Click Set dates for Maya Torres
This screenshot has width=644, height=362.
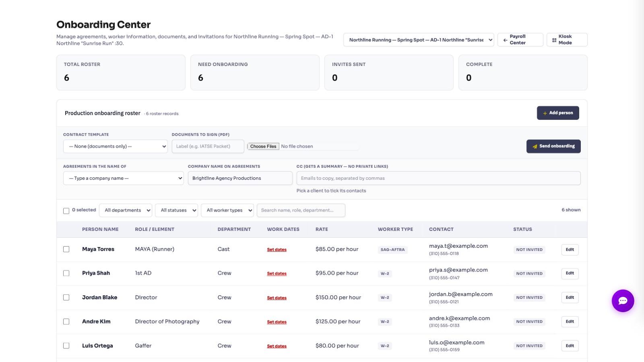coord(277,250)
